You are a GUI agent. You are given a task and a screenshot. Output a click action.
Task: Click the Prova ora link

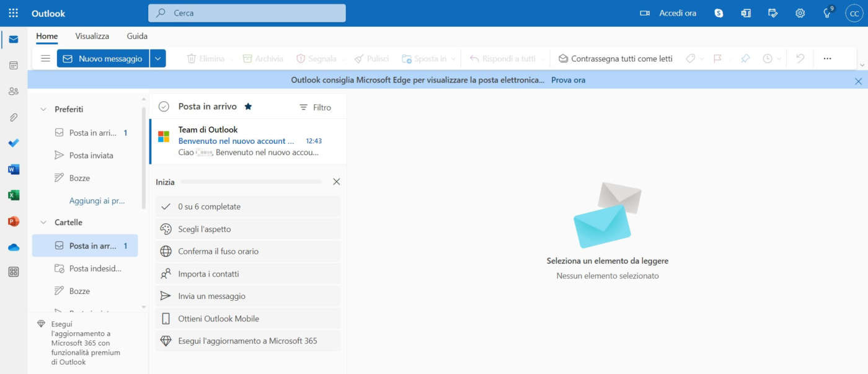tap(568, 80)
